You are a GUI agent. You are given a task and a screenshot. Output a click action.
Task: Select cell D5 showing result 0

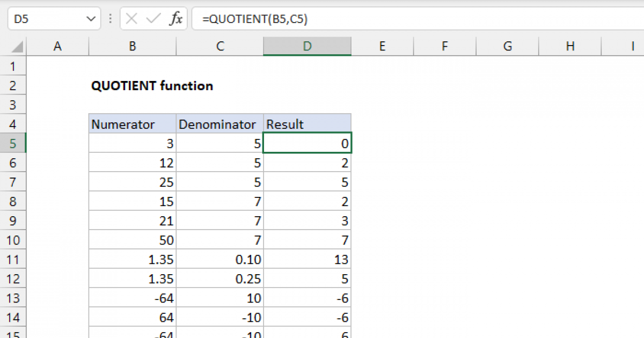pyautogui.click(x=307, y=144)
